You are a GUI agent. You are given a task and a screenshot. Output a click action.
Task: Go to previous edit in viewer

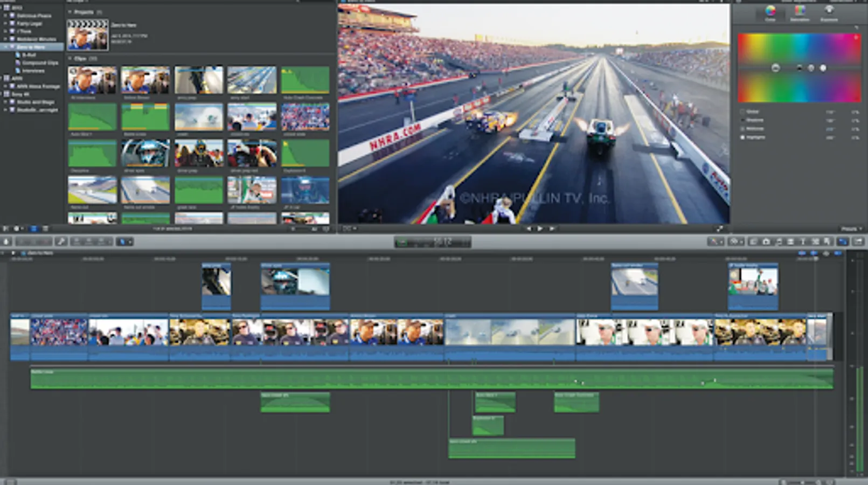point(528,229)
